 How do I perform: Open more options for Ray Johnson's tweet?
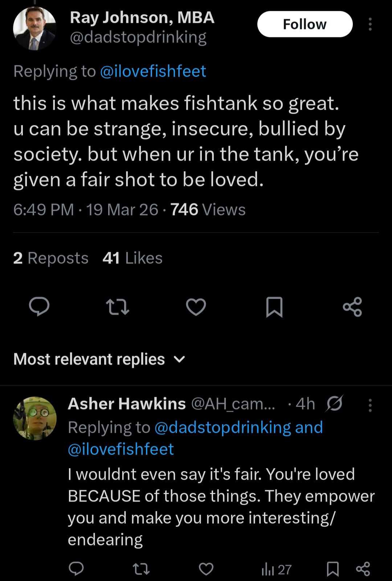(370, 24)
